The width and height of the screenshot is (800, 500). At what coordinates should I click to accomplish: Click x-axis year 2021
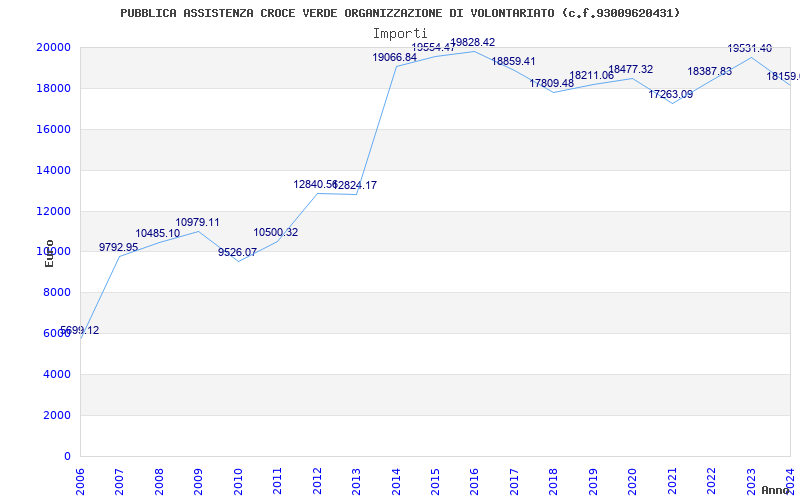tap(671, 482)
